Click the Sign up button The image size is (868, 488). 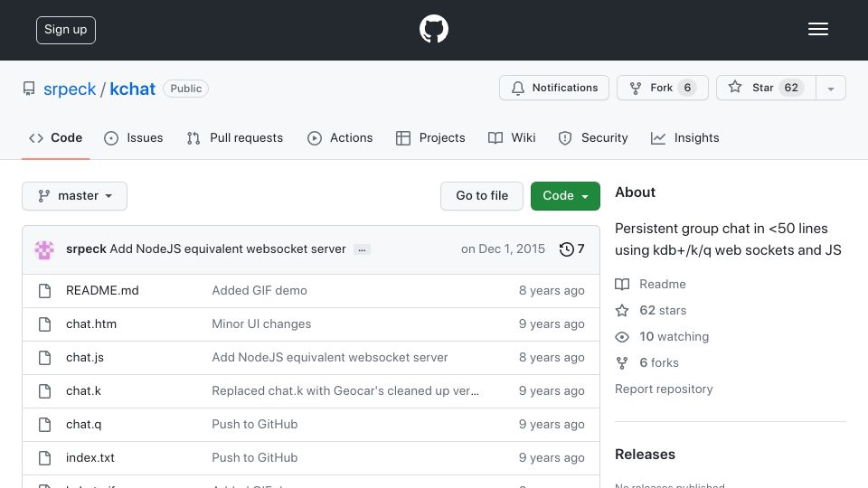pyautogui.click(x=66, y=30)
